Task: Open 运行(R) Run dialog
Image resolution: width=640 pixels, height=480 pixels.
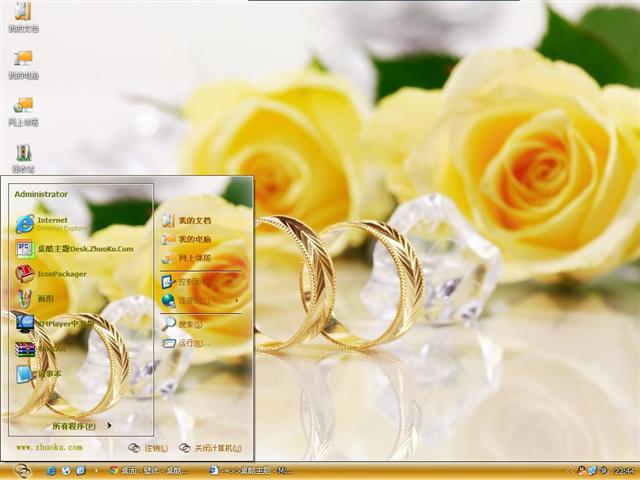Action: coord(186,343)
